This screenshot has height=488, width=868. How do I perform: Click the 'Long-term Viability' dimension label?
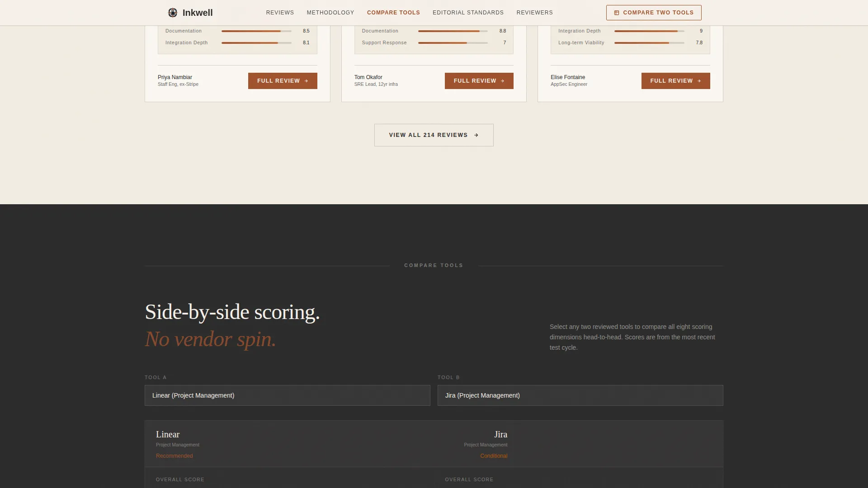click(x=581, y=43)
